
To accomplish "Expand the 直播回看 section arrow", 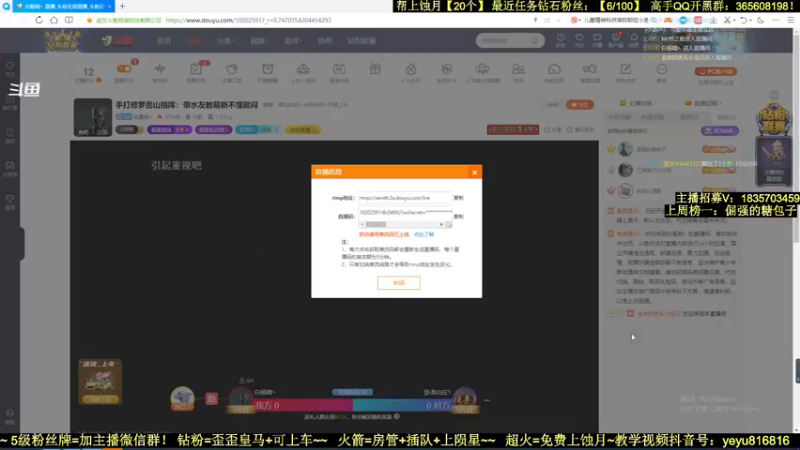I will (720, 104).
